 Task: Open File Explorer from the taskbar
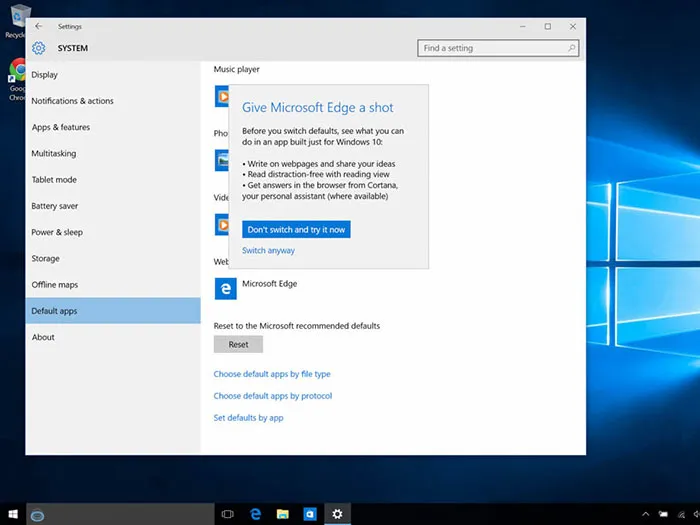coord(283,514)
